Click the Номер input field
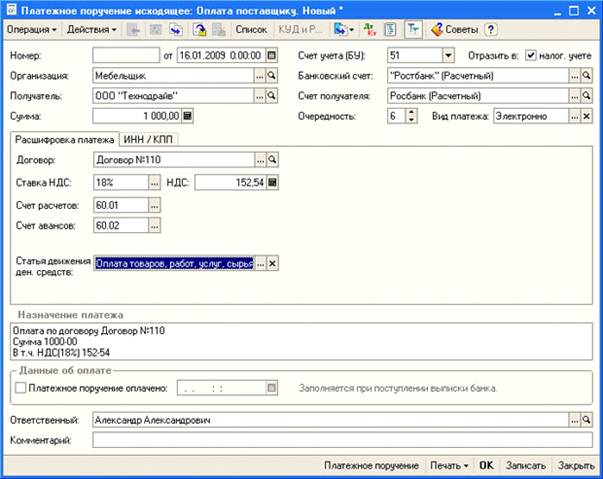Viewport: 603px width, 479px height. pyautogui.click(x=126, y=55)
